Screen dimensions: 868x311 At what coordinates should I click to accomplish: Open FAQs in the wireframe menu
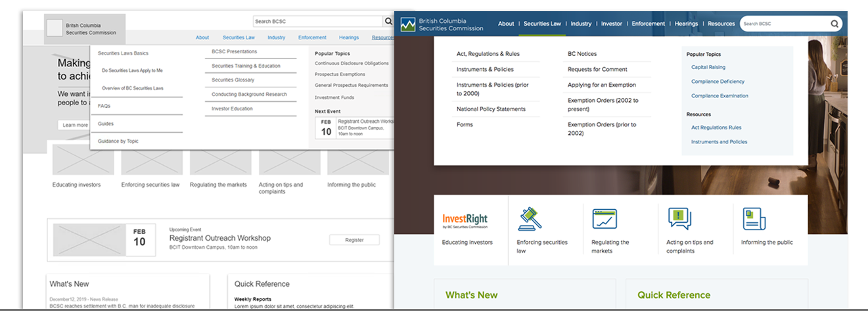click(104, 106)
